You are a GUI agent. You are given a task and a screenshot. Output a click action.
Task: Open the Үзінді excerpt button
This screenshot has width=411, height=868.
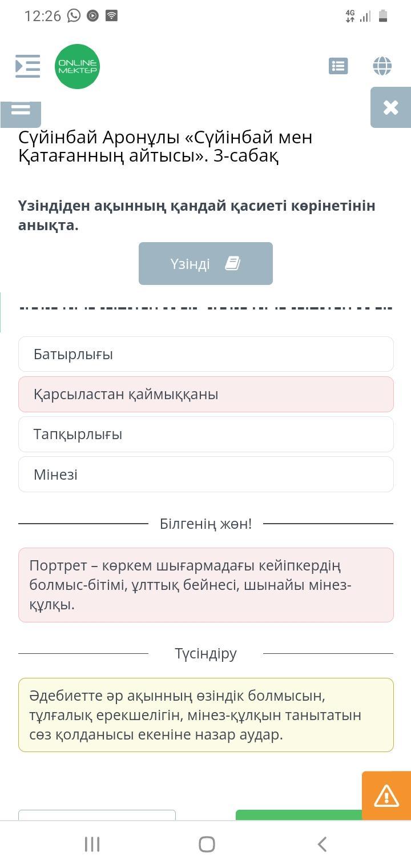coord(205,263)
